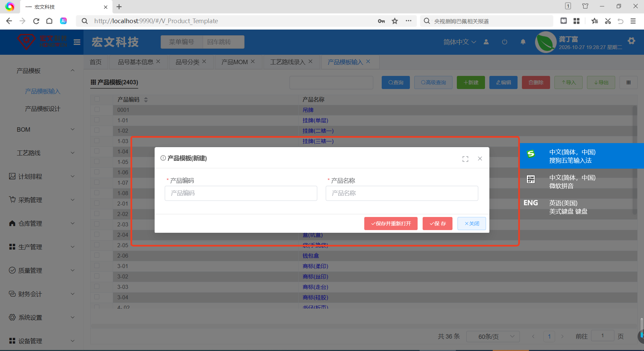Click the AI assistant browser icon

coord(63,21)
